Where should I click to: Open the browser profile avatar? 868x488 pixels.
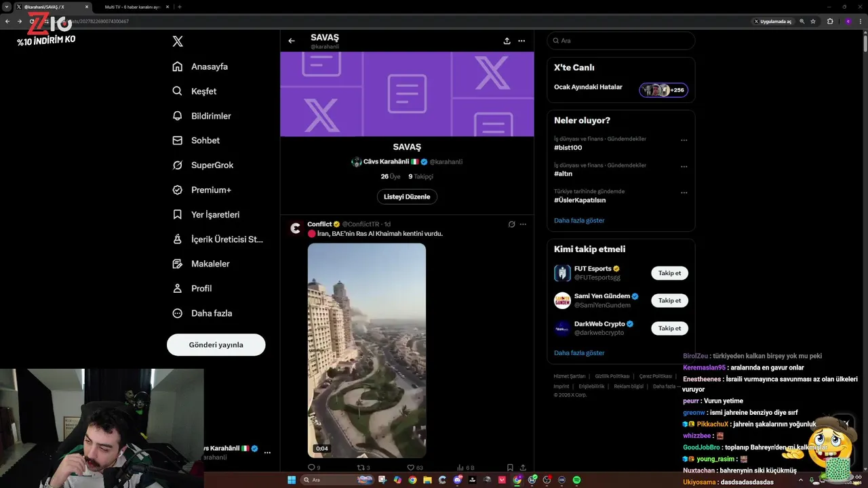[848, 21]
